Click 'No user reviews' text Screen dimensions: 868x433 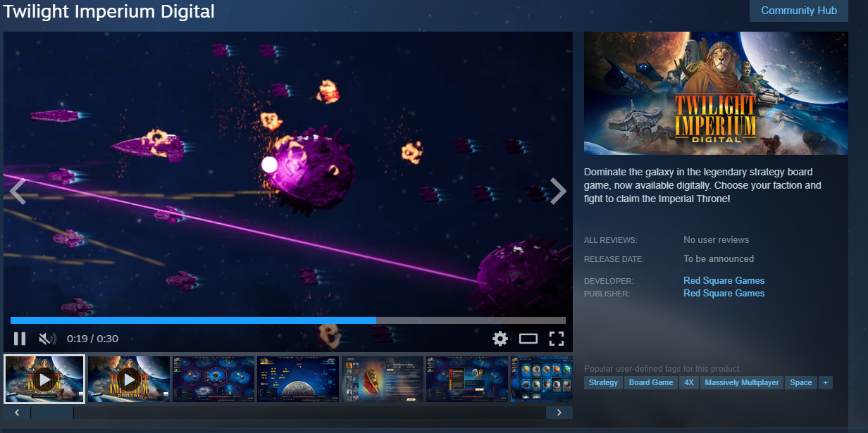716,240
